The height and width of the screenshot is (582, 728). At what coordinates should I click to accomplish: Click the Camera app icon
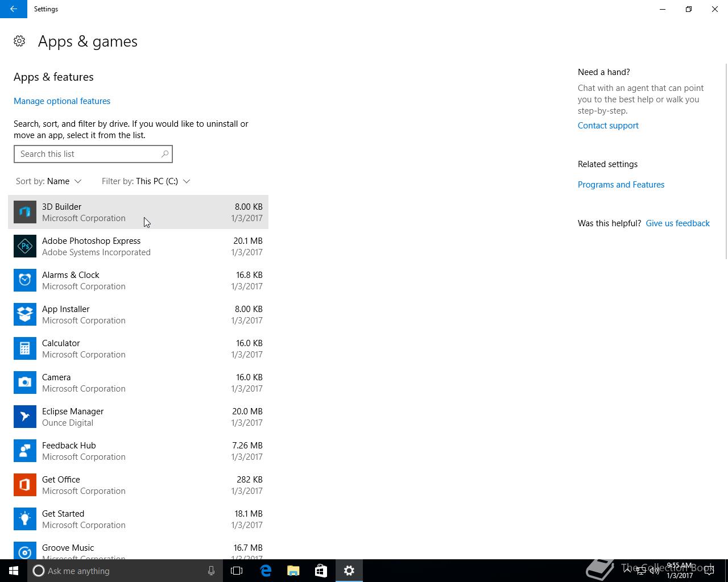(25, 383)
